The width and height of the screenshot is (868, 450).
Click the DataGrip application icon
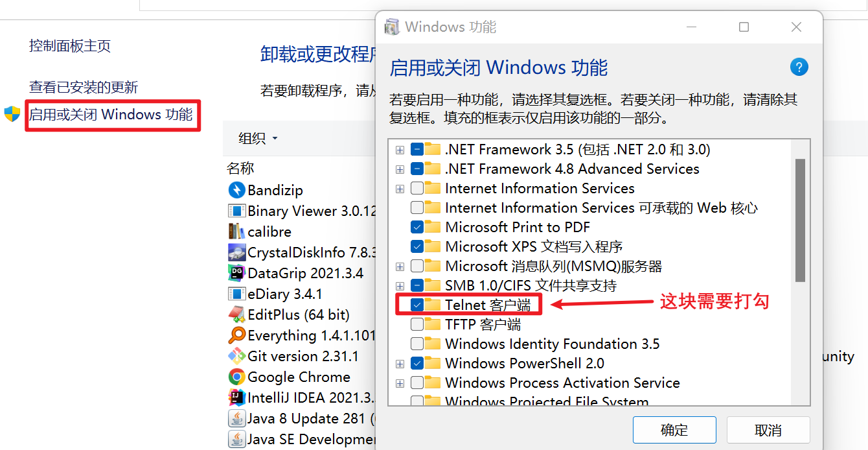tap(236, 273)
